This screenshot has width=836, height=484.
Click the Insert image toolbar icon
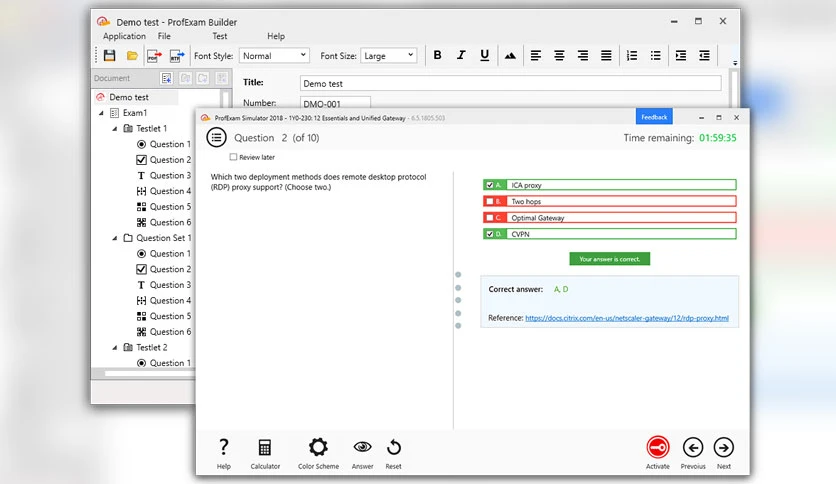click(510, 55)
